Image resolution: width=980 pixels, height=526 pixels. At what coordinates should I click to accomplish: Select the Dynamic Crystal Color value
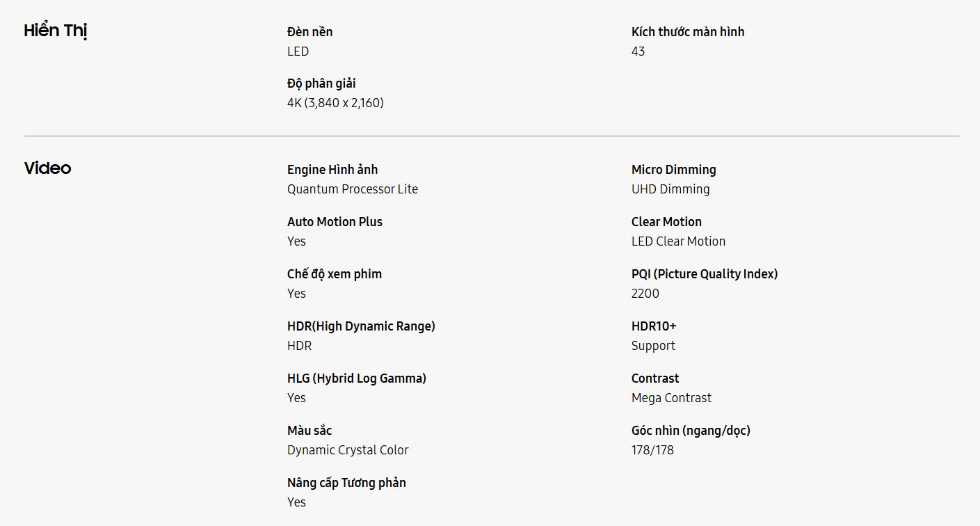click(348, 450)
